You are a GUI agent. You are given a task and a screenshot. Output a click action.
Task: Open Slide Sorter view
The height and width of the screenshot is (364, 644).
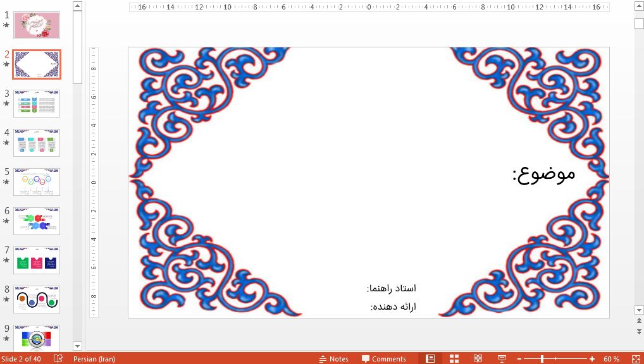[454, 358]
